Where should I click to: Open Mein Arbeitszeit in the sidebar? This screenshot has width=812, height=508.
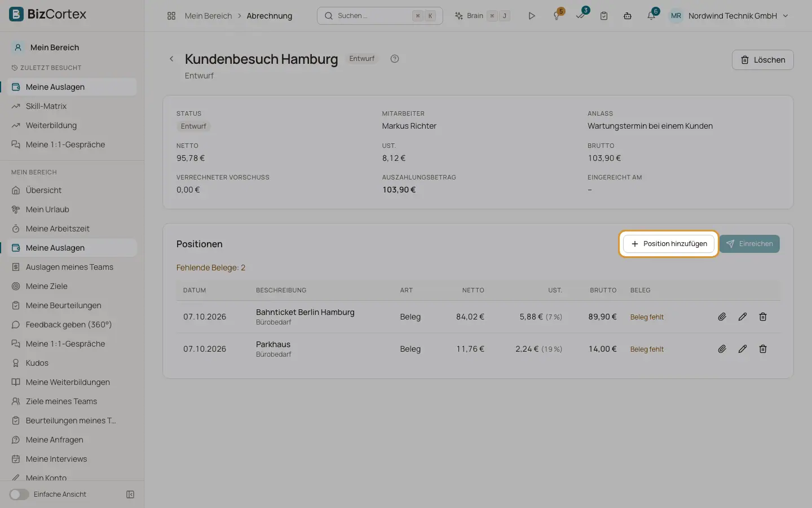72,229
